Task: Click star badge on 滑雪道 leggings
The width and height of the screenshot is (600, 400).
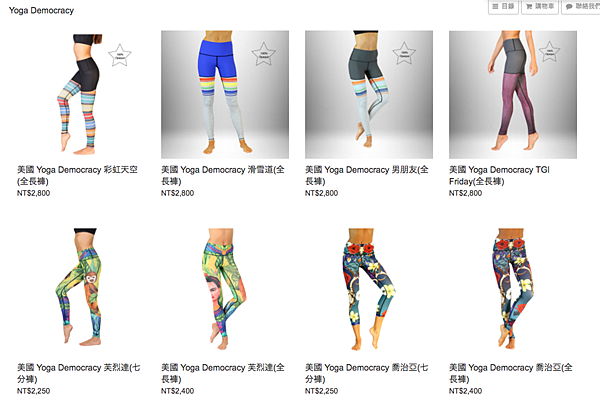Action: [264, 54]
